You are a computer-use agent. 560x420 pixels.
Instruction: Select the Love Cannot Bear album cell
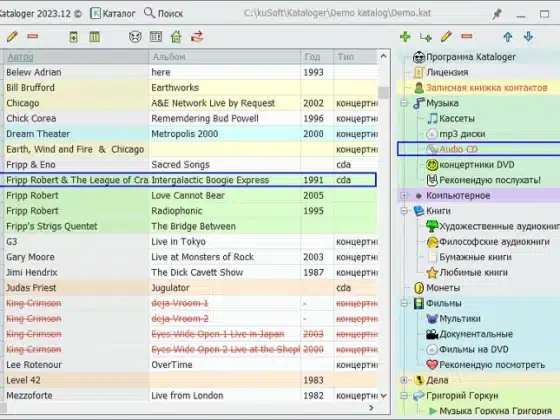[x=225, y=196]
